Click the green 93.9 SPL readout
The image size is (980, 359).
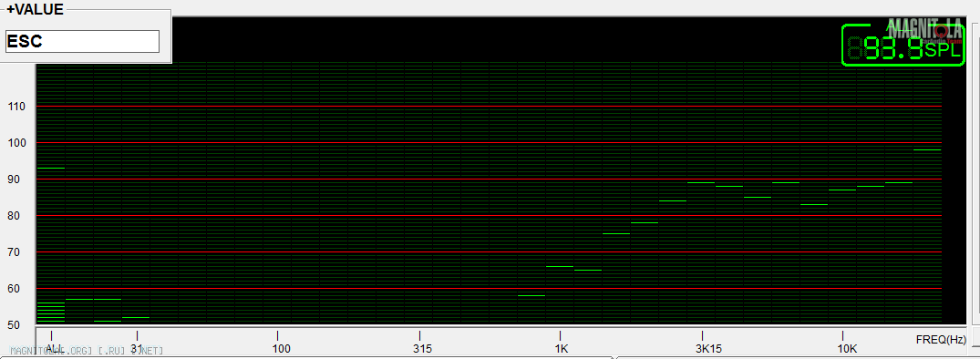(x=903, y=46)
